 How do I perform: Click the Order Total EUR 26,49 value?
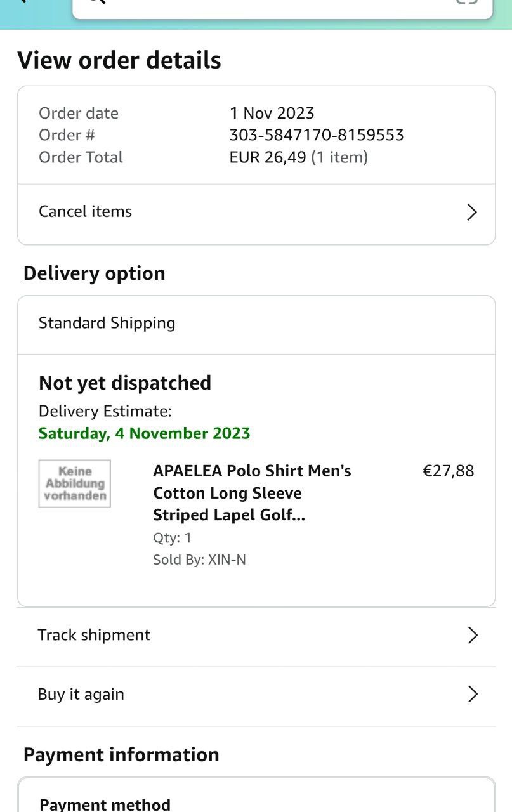[x=268, y=157]
